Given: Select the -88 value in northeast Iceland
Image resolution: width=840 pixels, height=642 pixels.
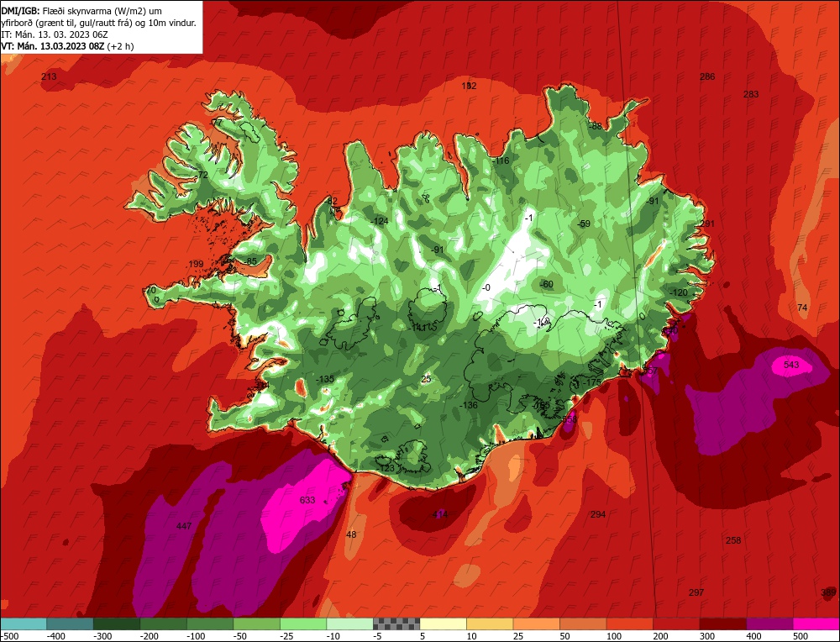Looking at the screenshot, I should click(595, 127).
